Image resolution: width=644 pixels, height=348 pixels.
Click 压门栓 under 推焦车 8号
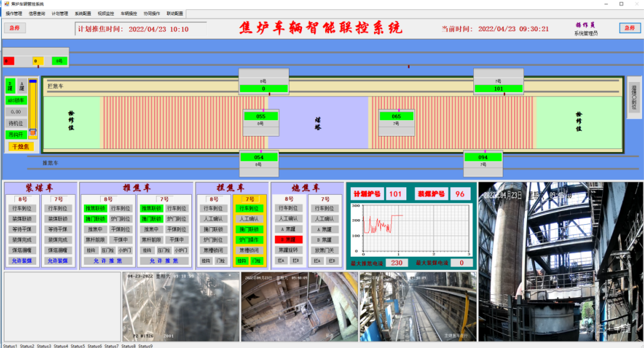point(108,250)
